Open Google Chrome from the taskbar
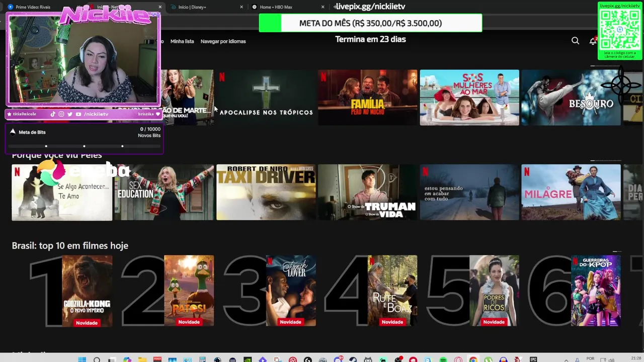644x362 pixels. [473, 359]
